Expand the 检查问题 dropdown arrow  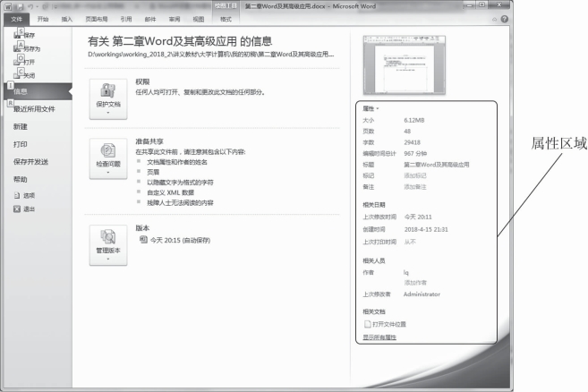point(108,172)
